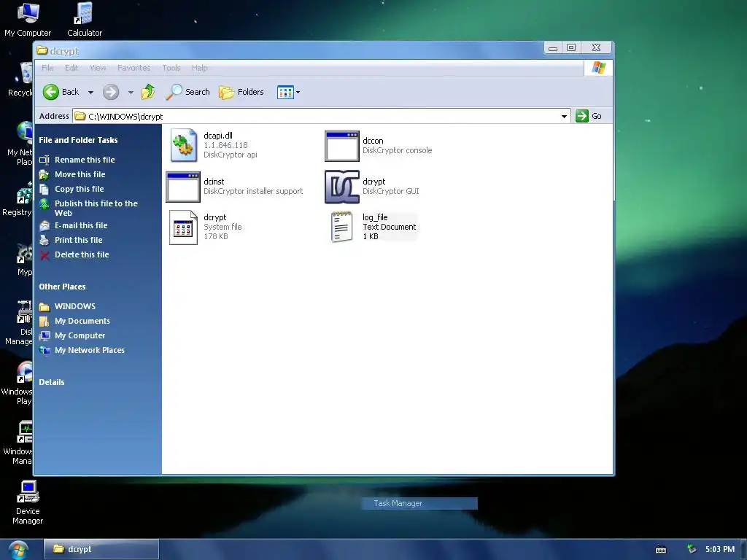747x560 pixels.
Task: Open the Tools menu
Action: (x=171, y=68)
